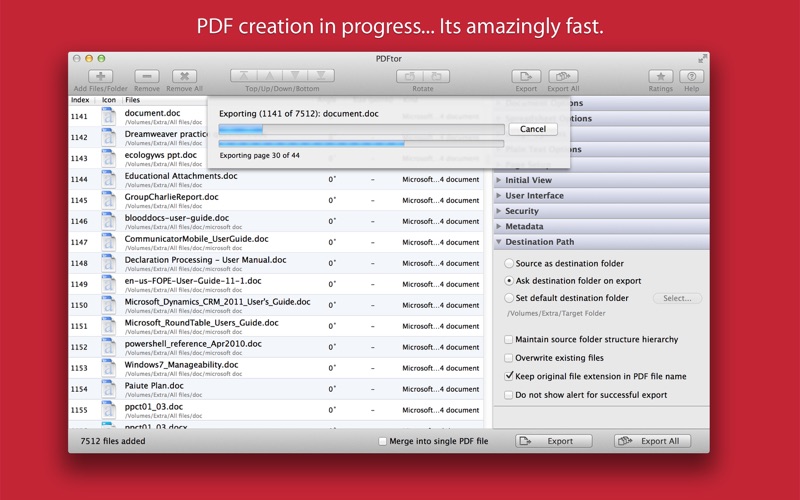Click the toolbar Export All icon
Image resolution: width=800 pixels, height=500 pixels.
coord(563,77)
